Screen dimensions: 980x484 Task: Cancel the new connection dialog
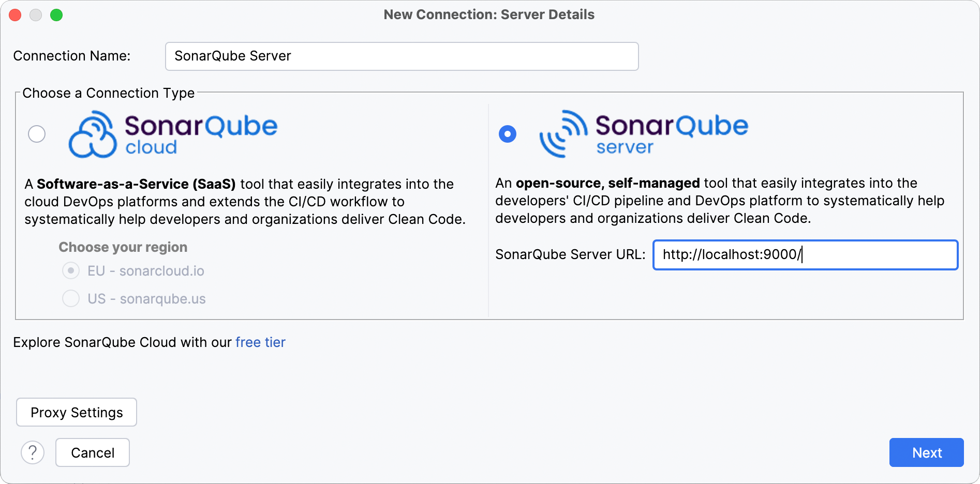(x=93, y=452)
